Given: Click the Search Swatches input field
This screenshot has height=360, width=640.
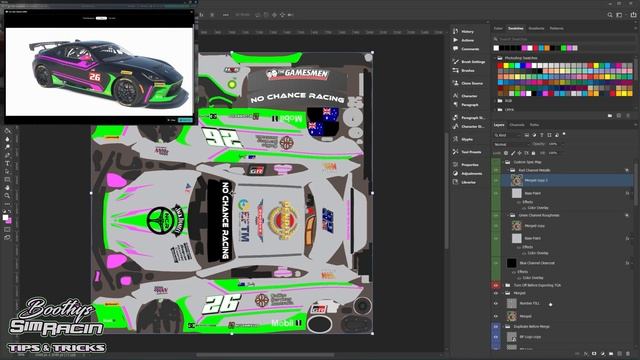Looking at the screenshot, I should tap(563, 39).
